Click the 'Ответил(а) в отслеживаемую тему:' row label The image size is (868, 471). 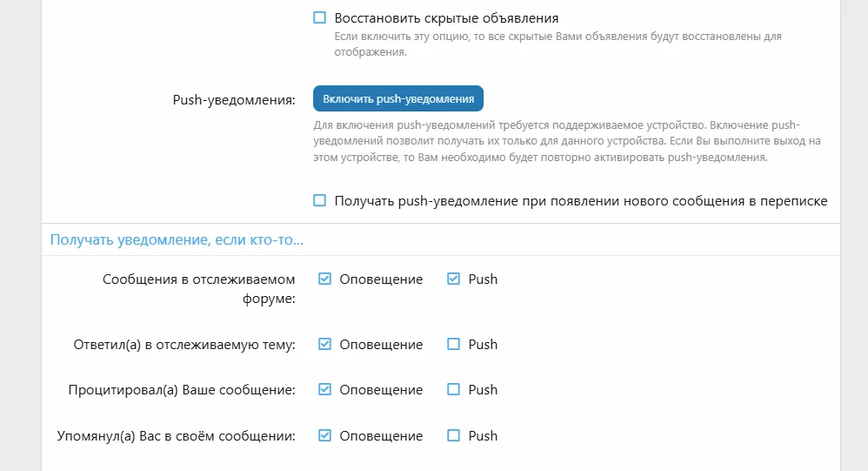click(184, 345)
